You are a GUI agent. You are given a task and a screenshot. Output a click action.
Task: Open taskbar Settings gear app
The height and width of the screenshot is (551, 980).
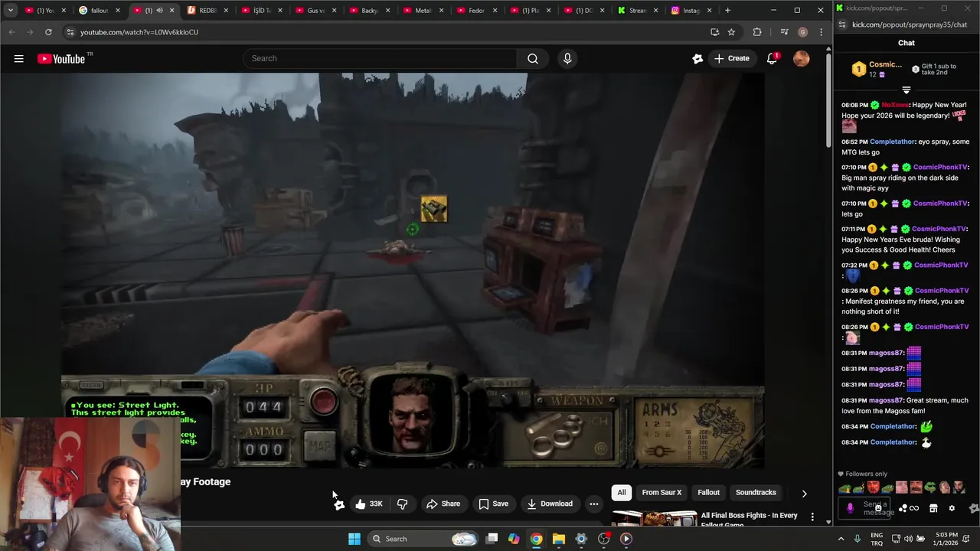click(x=581, y=539)
